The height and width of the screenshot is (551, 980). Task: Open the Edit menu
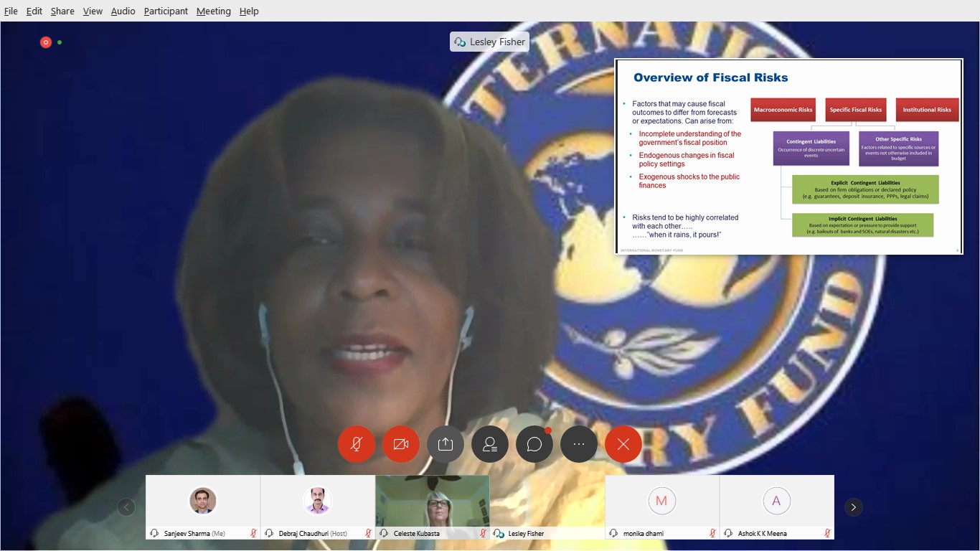click(34, 11)
